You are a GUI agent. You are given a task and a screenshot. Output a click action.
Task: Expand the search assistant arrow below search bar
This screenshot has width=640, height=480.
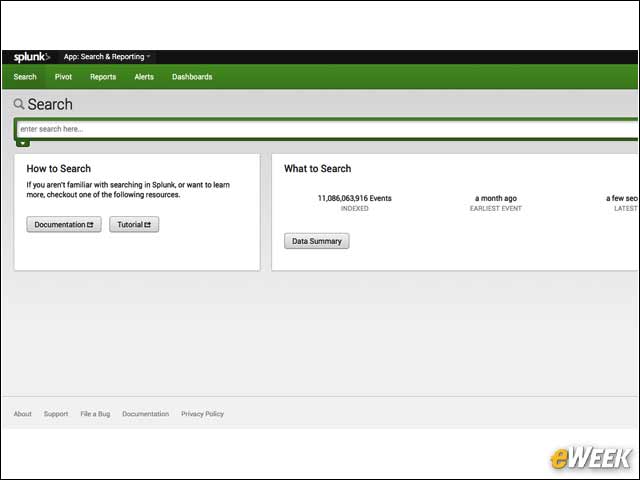pos(23,143)
